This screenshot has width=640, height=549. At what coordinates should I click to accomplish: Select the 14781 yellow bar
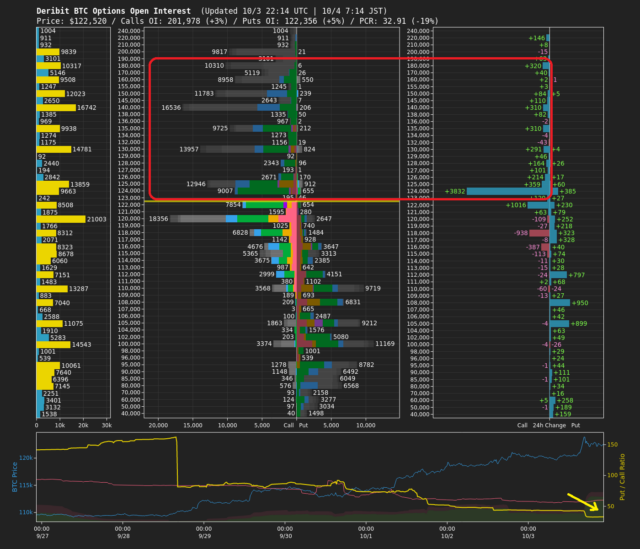click(54, 149)
